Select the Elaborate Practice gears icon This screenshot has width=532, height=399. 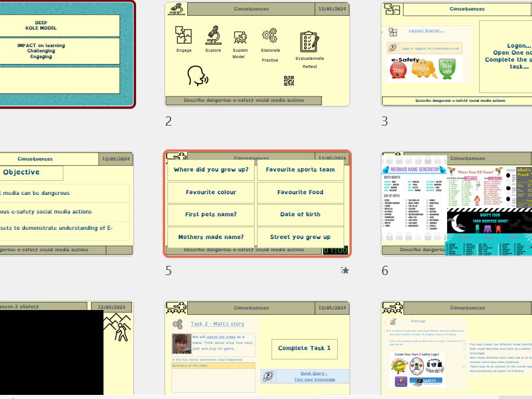[x=269, y=35]
